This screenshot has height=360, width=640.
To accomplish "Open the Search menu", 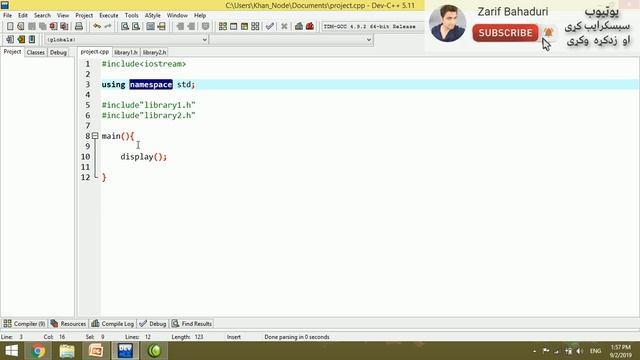I will tap(42, 15).
